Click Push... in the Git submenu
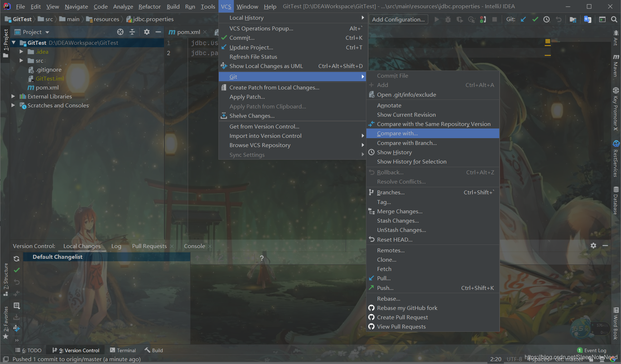The image size is (621, 364). point(433,288)
